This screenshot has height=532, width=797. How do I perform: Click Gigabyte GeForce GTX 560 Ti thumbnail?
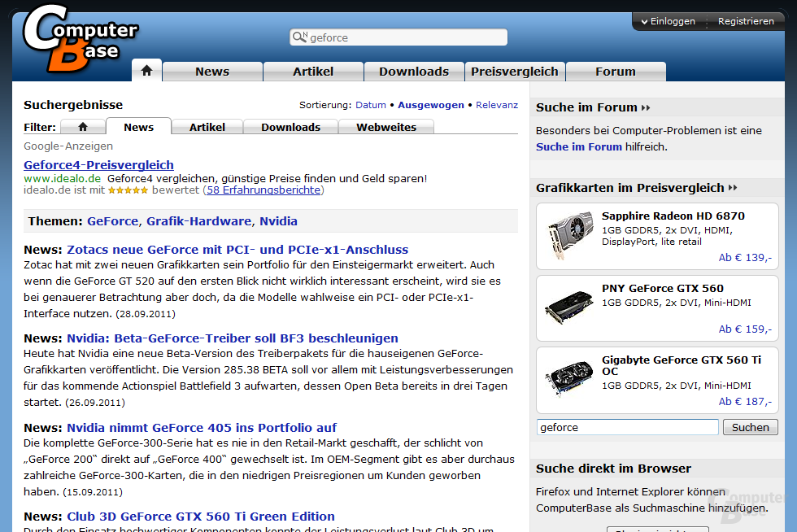pyautogui.click(x=569, y=377)
